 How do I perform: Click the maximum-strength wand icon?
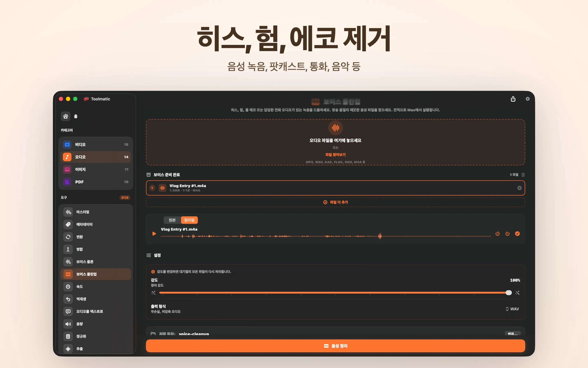pyautogui.click(x=518, y=293)
